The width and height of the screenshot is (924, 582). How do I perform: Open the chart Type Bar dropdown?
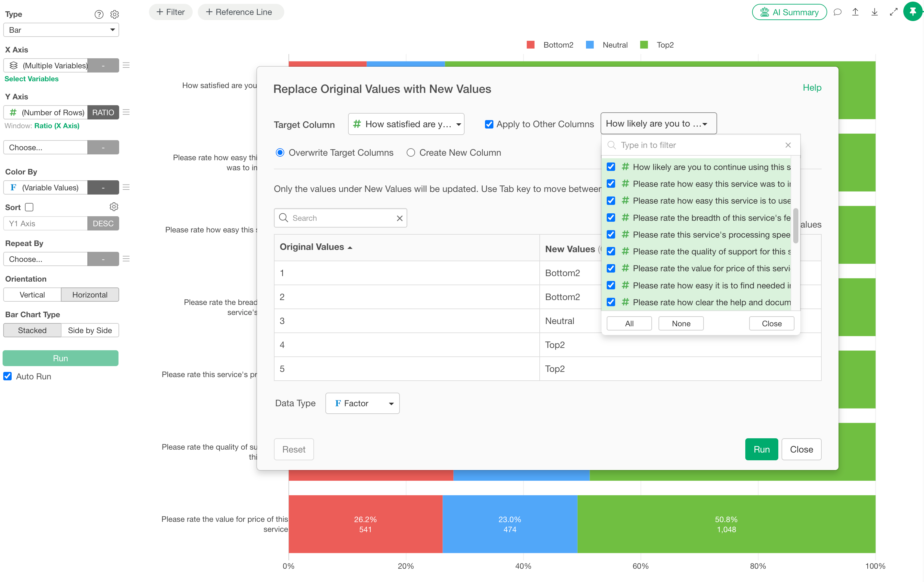point(61,30)
